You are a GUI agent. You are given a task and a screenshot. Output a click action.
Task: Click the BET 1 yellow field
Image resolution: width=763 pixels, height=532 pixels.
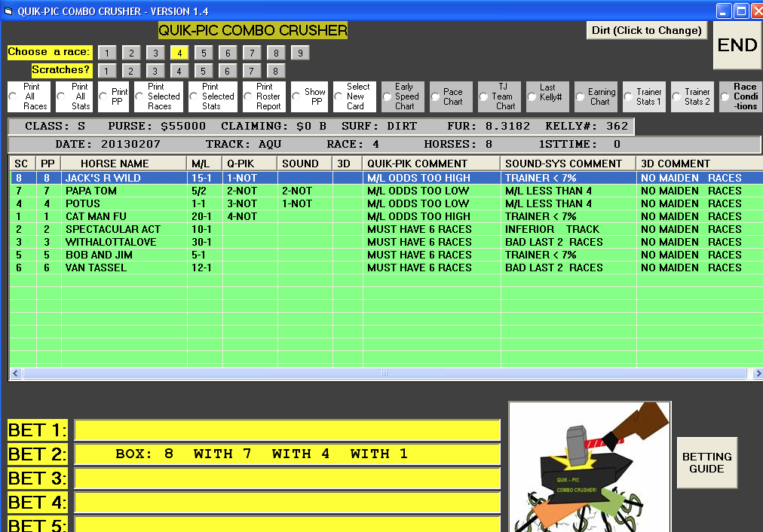pos(287,430)
